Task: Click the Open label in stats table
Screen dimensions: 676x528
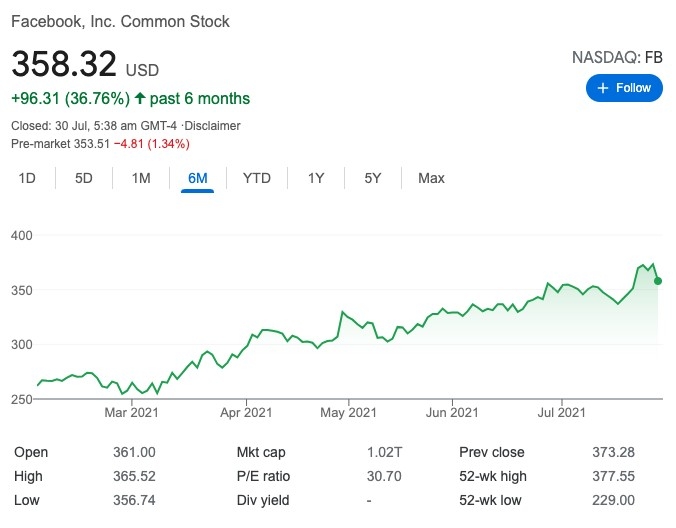Action: (31, 452)
